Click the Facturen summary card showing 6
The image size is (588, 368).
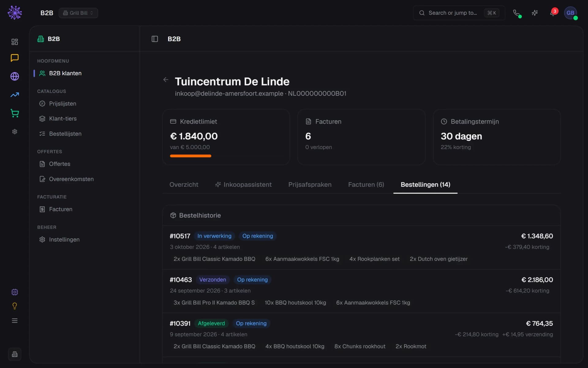361,137
